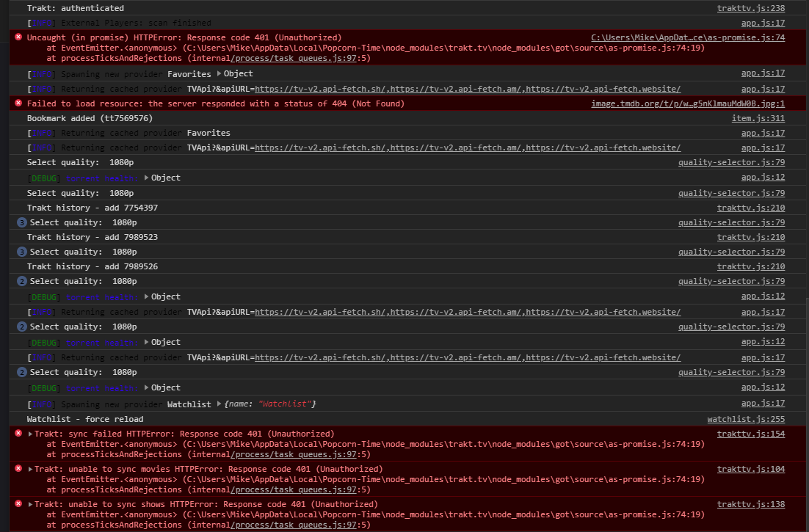
Task: Select 'Bookmark added (tt7569576)' log text
Action: click(x=90, y=118)
